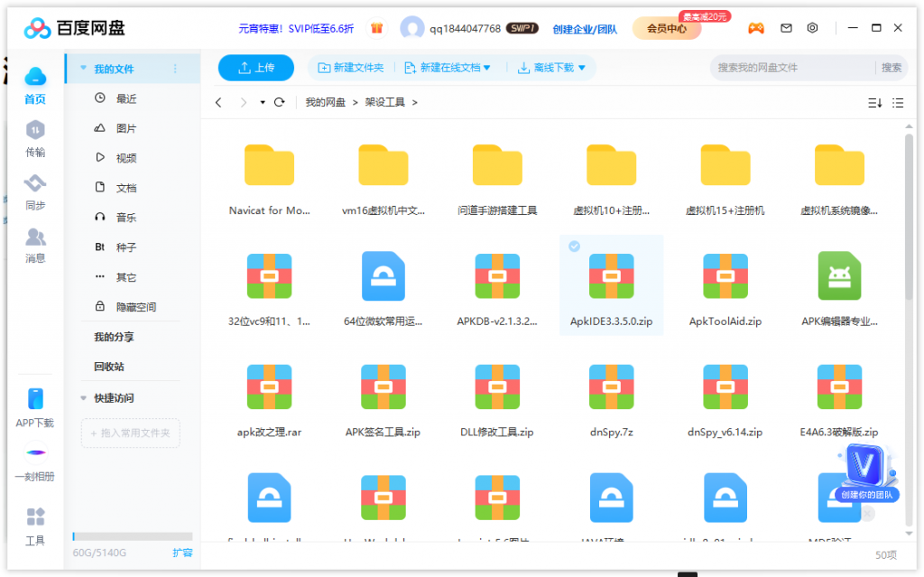Viewport: 924px width, 577px height.
Task: Open the 虚拟机15+注册机 folder
Action: 725,165
